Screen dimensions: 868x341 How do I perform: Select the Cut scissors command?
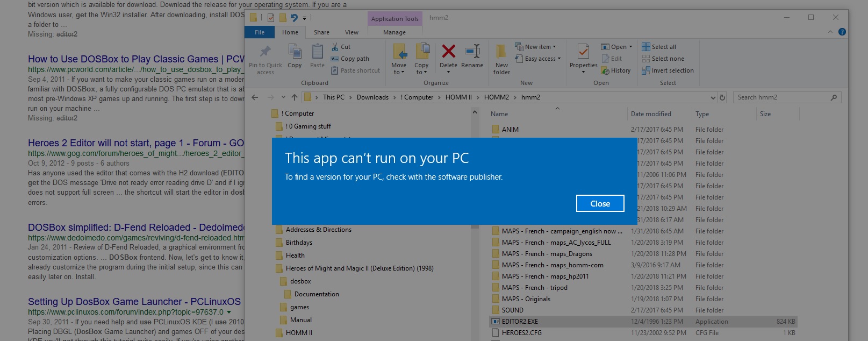(341, 47)
